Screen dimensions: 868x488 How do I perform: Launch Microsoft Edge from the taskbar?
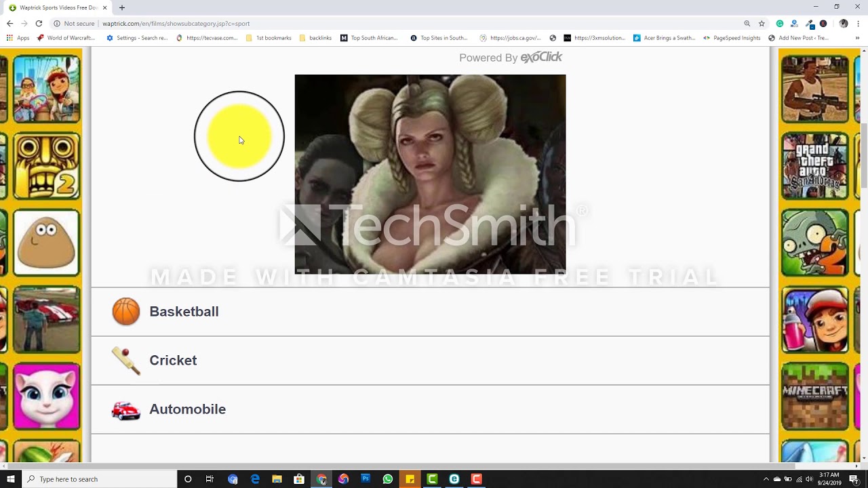pos(255,479)
